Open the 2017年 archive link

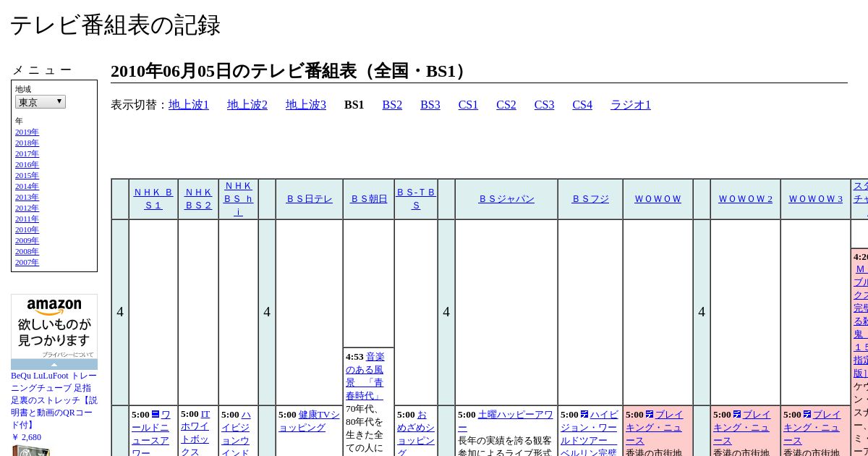tap(27, 154)
